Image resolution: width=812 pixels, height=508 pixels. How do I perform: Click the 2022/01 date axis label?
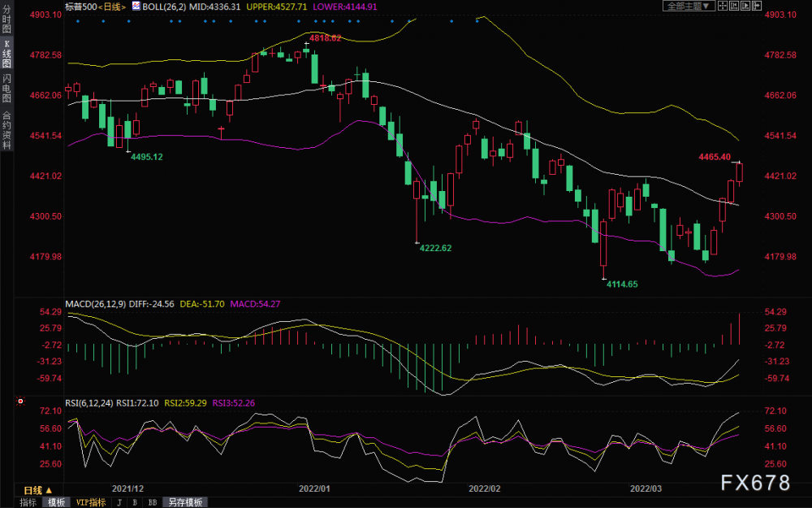[x=314, y=488]
